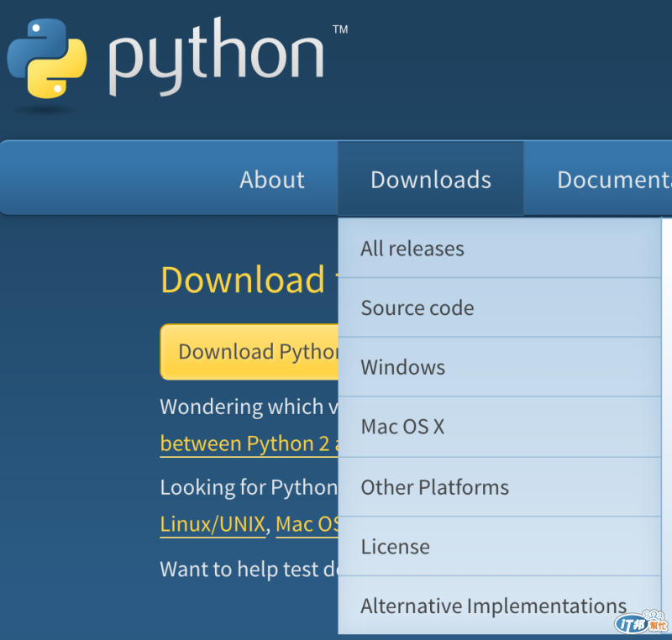Select Other Platforms menu entry
This screenshot has height=640, width=672.
(499, 487)
